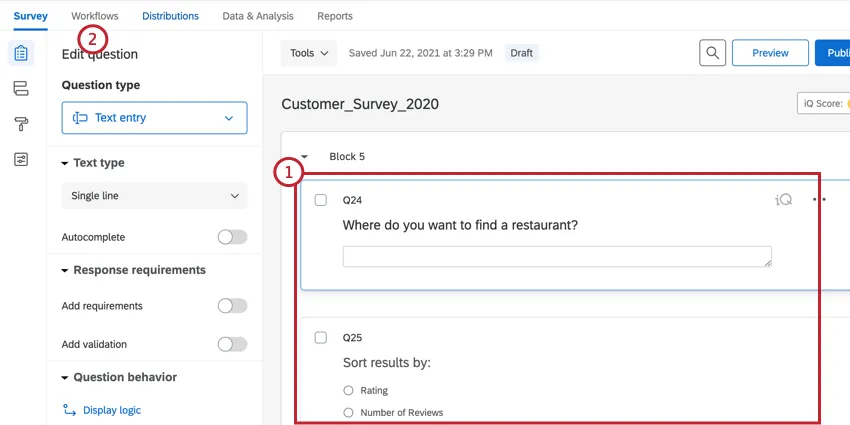This screenshot has width=850, height=425.
Task: Open the survey flow icon in sidebar
Action: pos(21,89)
